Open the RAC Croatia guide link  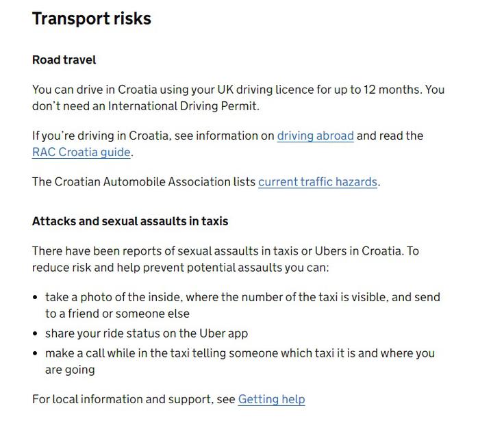(x=81, y=153)
